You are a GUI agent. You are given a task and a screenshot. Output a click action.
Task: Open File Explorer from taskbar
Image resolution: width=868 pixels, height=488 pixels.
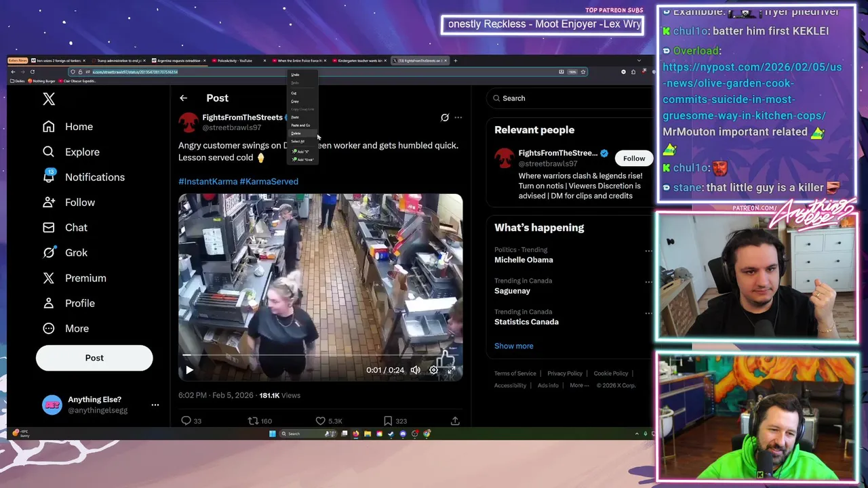pyautogui.click(x=368, y=434)
